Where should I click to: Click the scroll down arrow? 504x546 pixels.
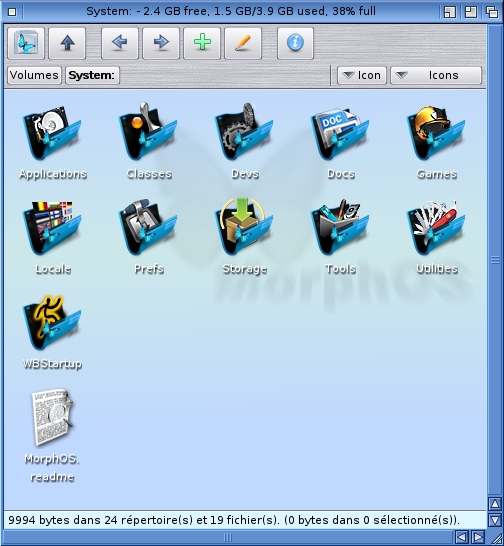coord(495,520)
